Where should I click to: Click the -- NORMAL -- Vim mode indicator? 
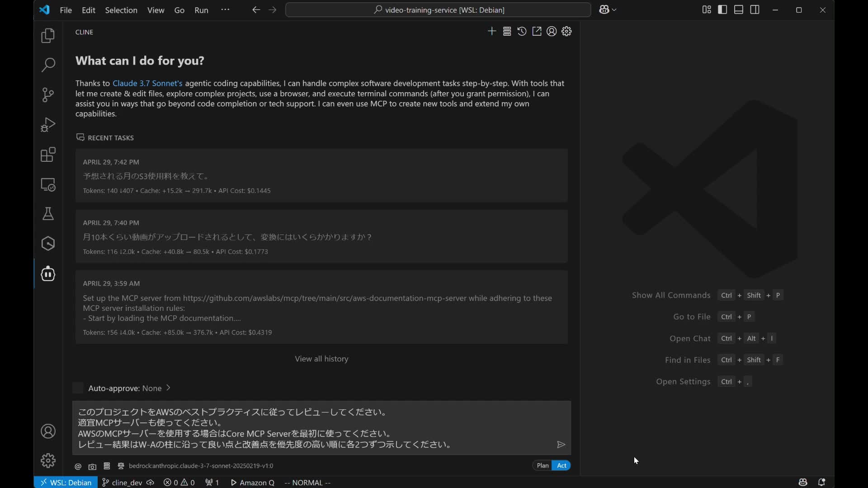307,483
